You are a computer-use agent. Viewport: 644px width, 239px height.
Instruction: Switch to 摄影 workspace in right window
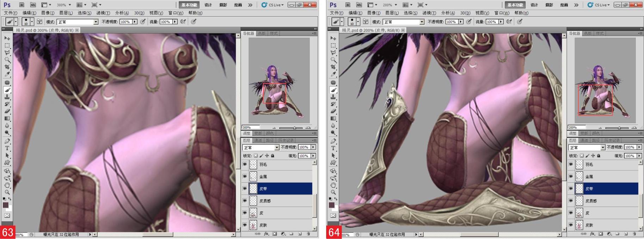(x=549, y=5)
